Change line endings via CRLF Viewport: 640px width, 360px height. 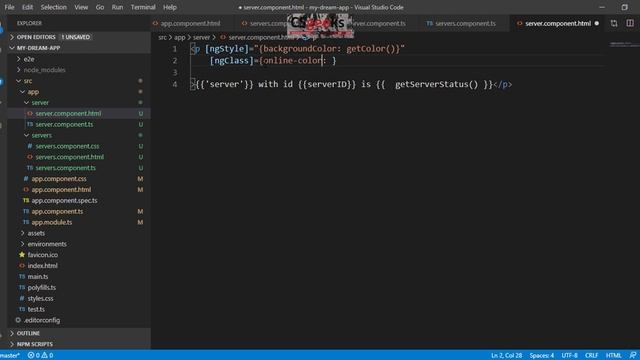(x=591, y=356)
